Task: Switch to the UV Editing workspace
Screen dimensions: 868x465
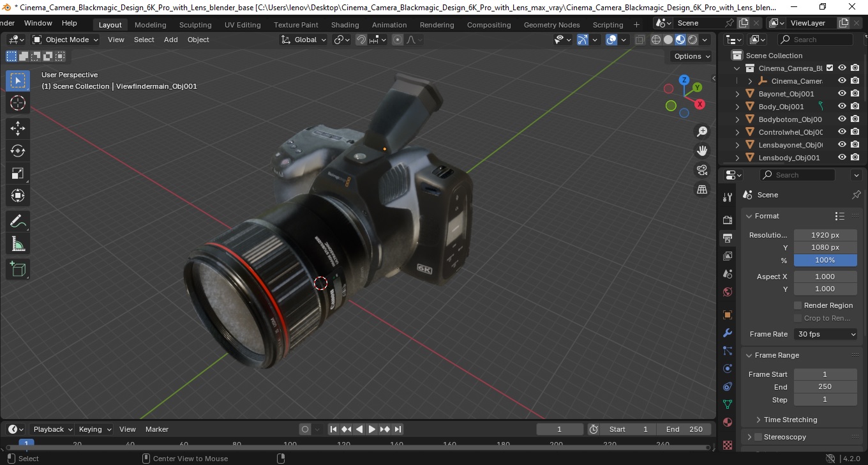Action: [x=243, y=25]
